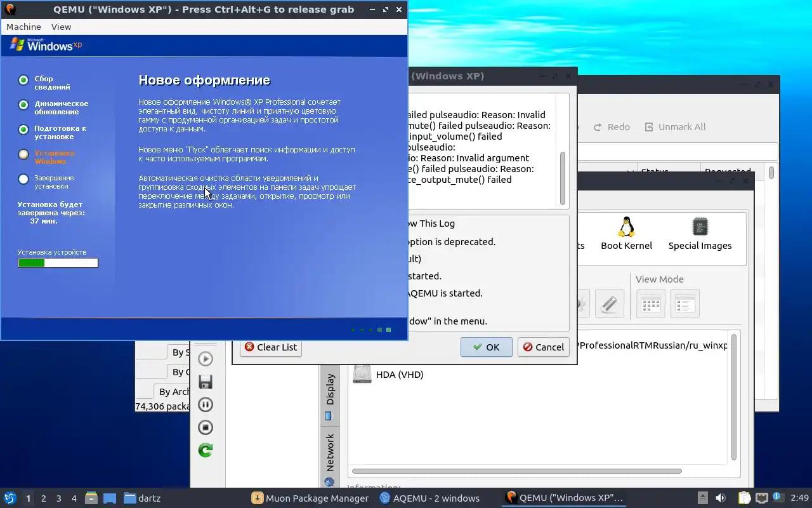Click the '74,306 packa' status text in Muon
The width and height of the screenshot is (812, 508).
162,406
